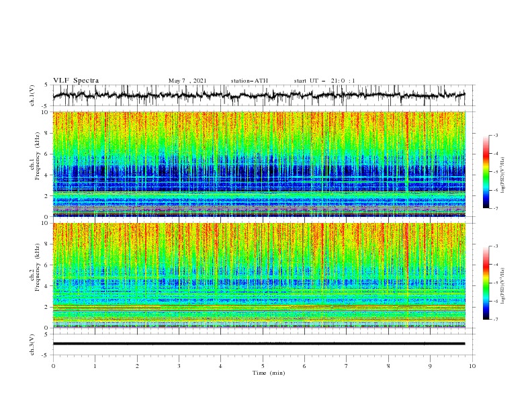This screenshot has width=532, height=411.
Task: Click the time axis tick "10"
Action: [x=472, y=366]
